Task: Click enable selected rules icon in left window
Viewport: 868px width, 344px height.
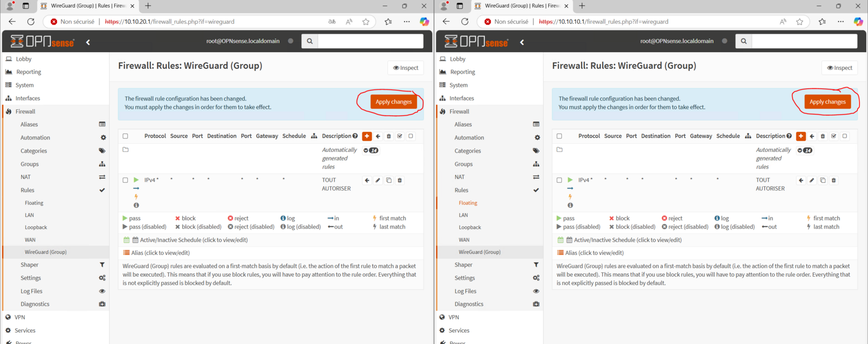Action: point(400,136)
